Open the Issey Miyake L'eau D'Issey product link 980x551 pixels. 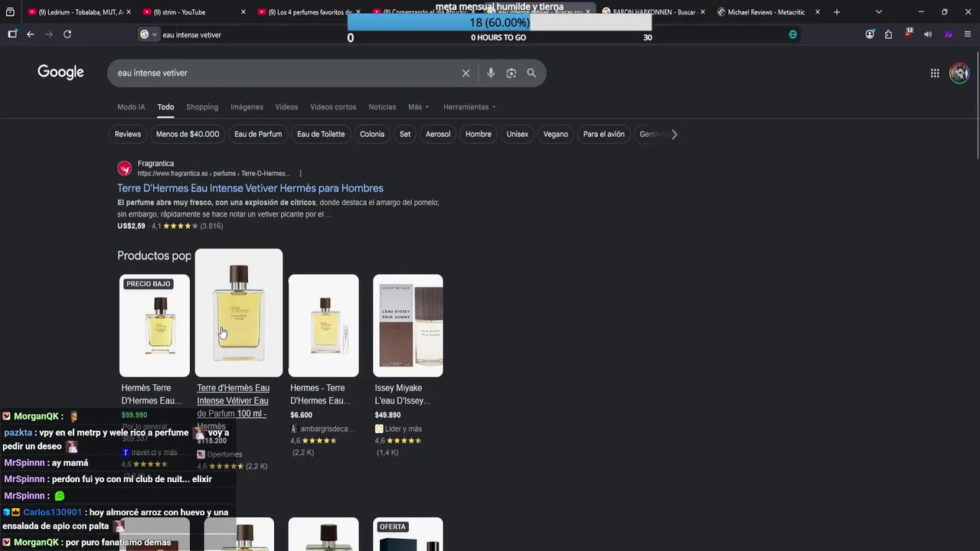click(x=403, y=394)
